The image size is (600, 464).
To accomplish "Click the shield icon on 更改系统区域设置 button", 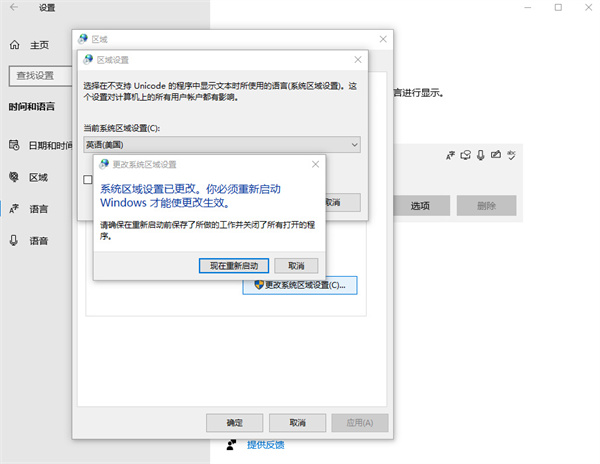I will [259, 285].
